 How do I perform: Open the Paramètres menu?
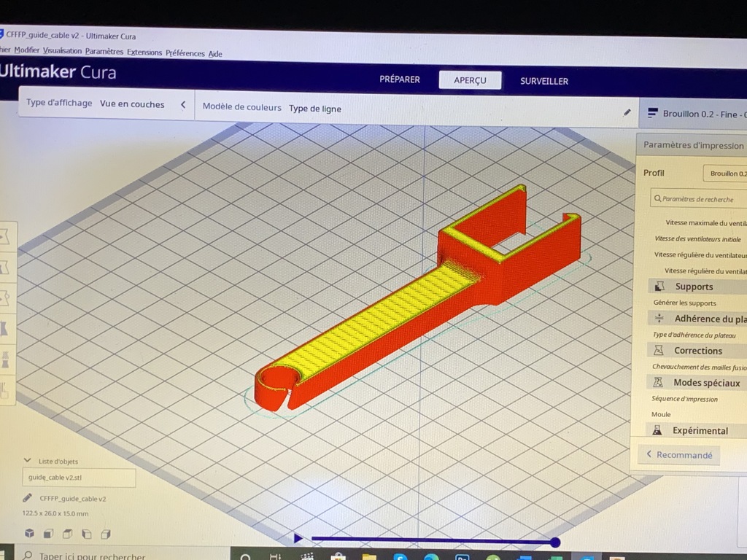(104, 52)
